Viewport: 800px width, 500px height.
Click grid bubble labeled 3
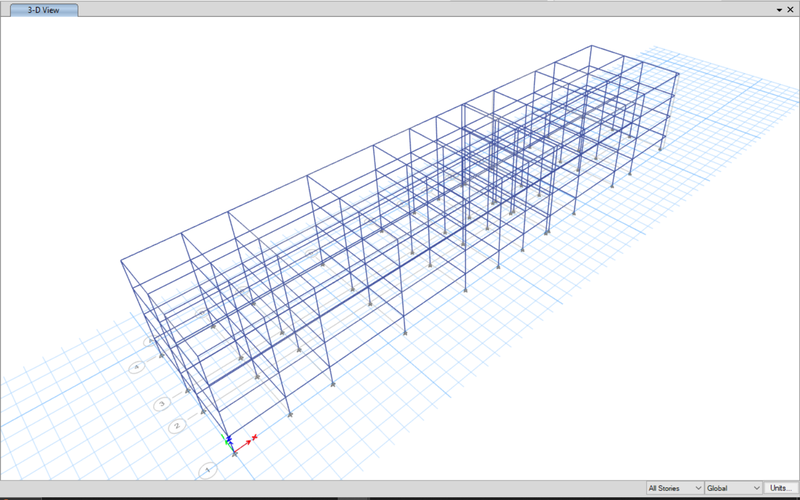pos(162,404)
